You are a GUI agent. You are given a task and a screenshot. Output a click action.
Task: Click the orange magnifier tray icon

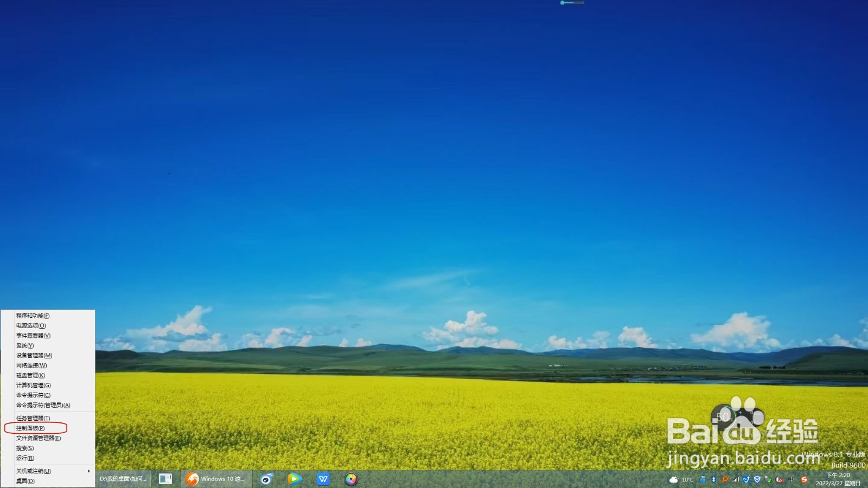click(725, 479)
